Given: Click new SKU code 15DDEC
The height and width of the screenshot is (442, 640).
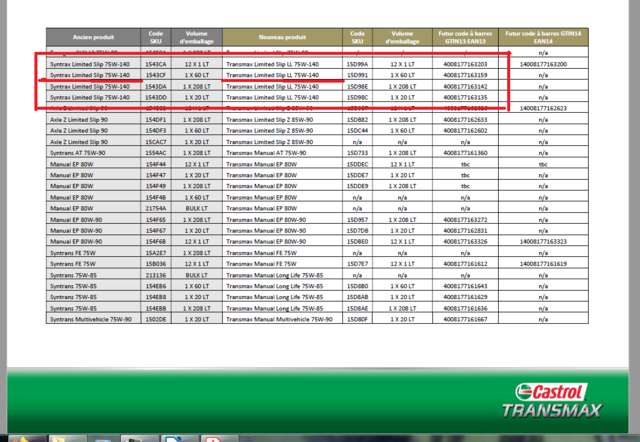Looking at the screenshot, I should coord(357,164).
